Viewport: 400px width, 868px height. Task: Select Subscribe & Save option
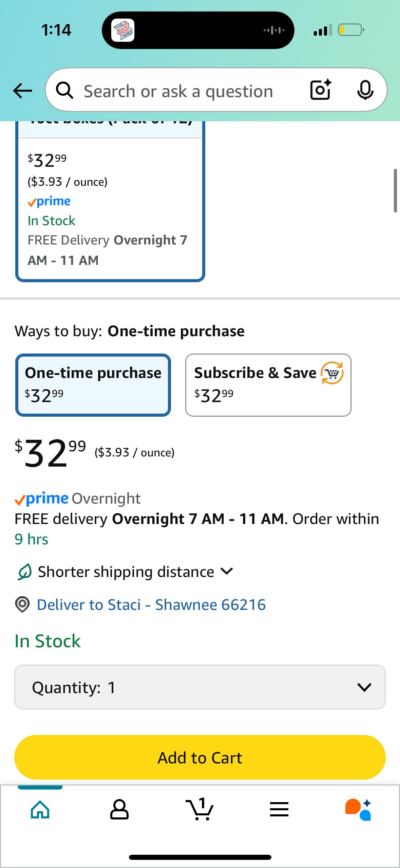(x=268, y=385)
